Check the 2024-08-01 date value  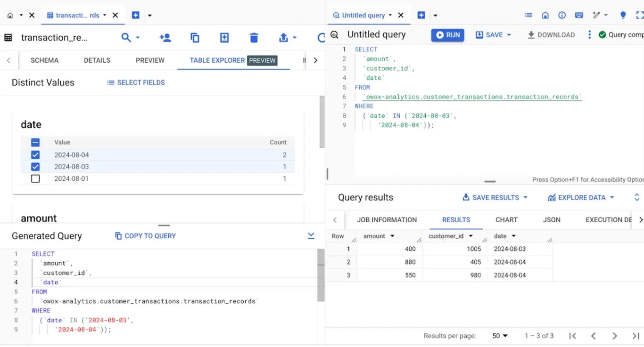[35, 179]
